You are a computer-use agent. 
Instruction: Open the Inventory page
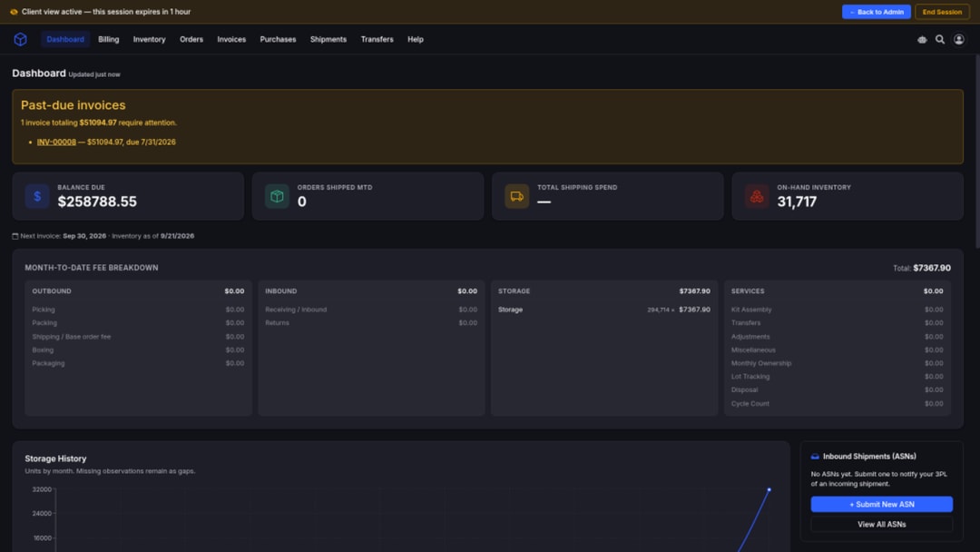150,39
